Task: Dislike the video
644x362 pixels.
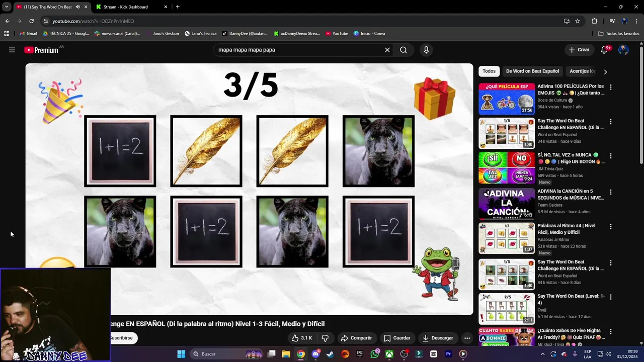Action: click(x=325, y=338)
